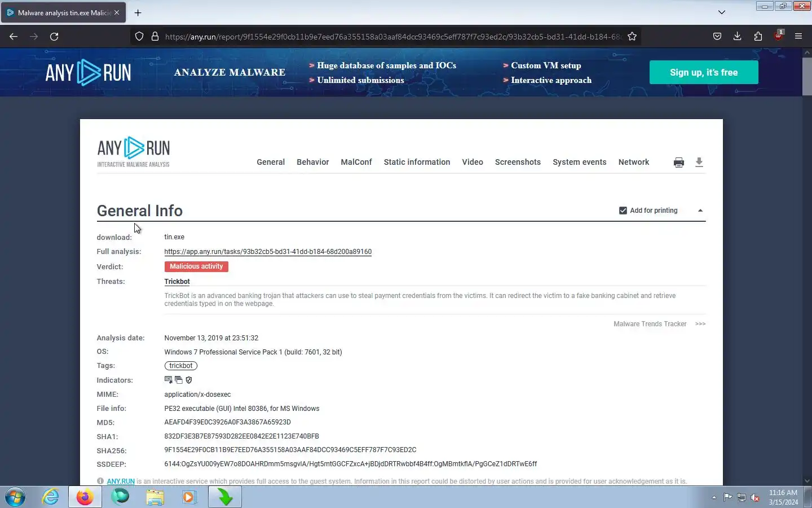Click the page vertical scrollbar thumb
Image resolution: width=812 pixels, height=508 pixels.
click(x=807, y=76)
